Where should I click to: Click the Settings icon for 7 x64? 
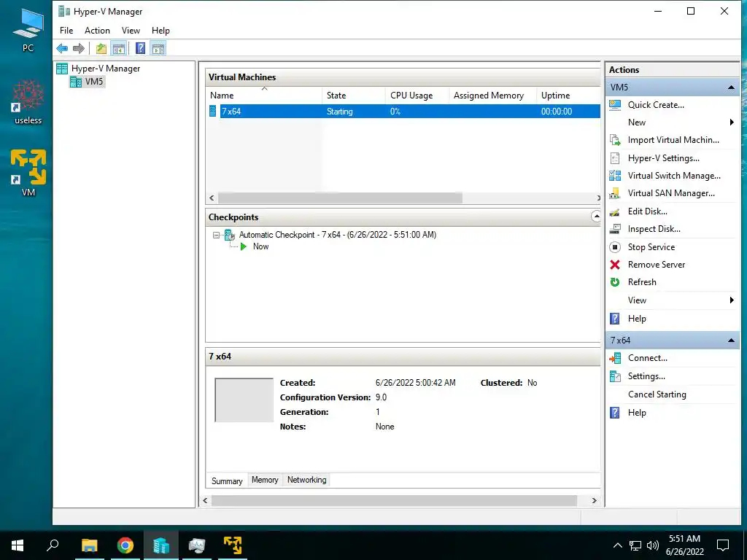[x=615, y=376]
